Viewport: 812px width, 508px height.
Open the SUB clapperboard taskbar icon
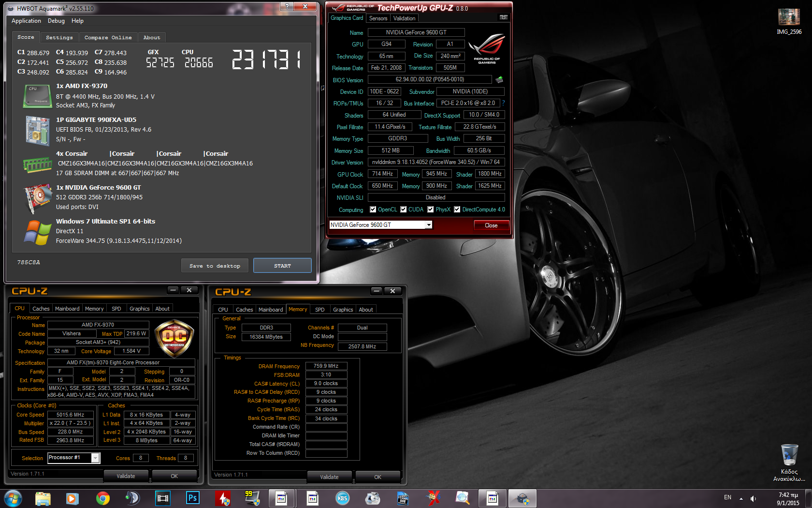coord(403,498)
